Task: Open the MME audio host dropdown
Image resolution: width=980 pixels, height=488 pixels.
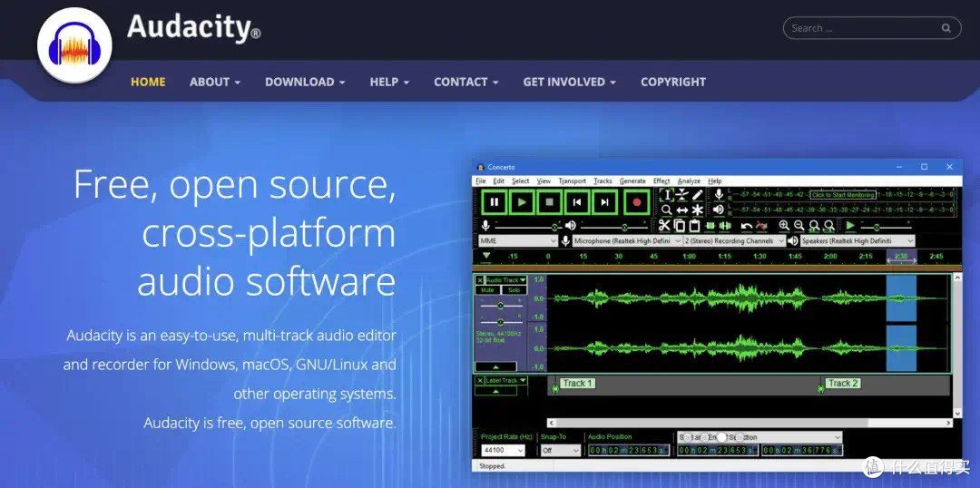Action: pyautogui.click(x=517, y=240)
